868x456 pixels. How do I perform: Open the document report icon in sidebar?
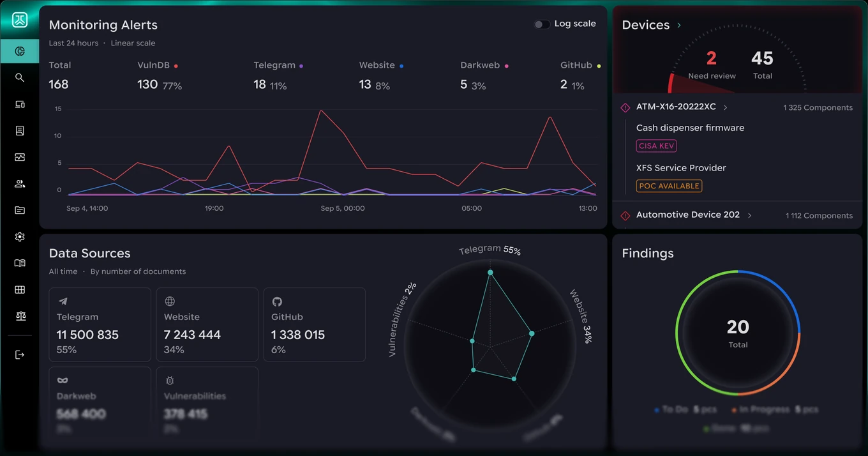point(20,130)
